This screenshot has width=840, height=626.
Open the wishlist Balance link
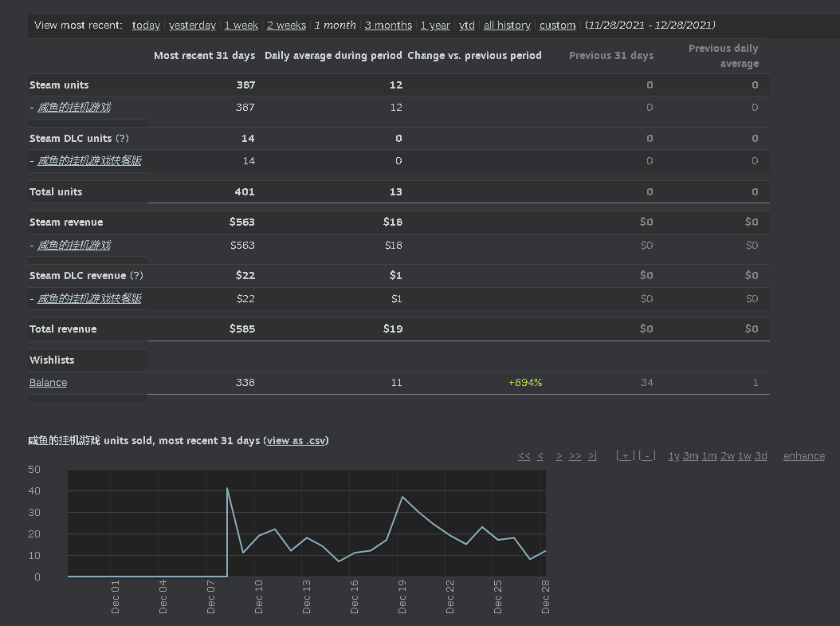point(48,383)
